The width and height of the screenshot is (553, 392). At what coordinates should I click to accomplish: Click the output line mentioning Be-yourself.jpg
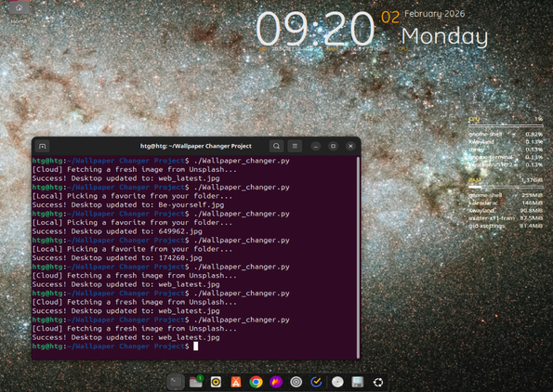click(x=128, y=204)
